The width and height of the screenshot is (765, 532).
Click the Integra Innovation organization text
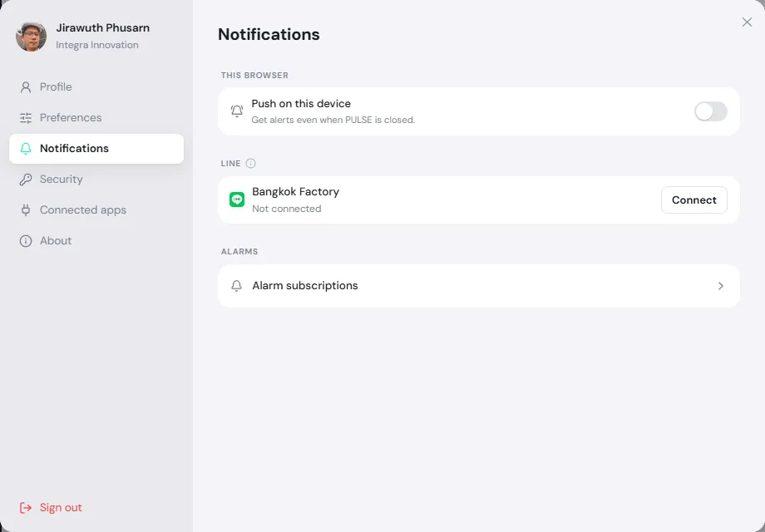(x=97, y=45)
